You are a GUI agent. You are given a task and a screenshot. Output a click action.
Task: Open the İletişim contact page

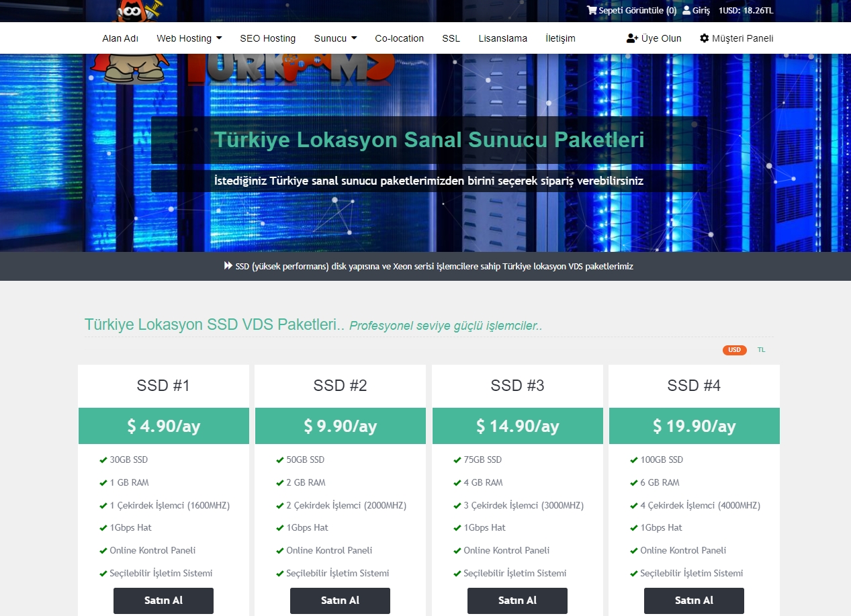pyautogui.click(x=560, y=38)
